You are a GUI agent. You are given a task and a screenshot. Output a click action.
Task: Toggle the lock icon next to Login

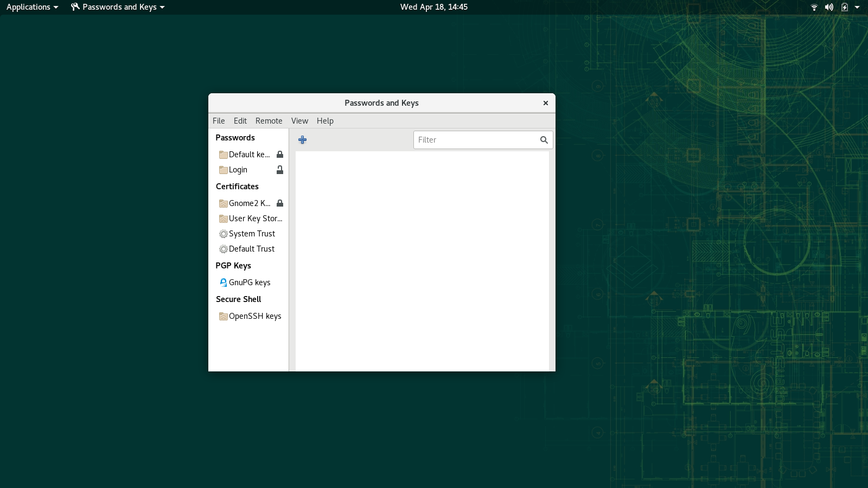(280, 170)
